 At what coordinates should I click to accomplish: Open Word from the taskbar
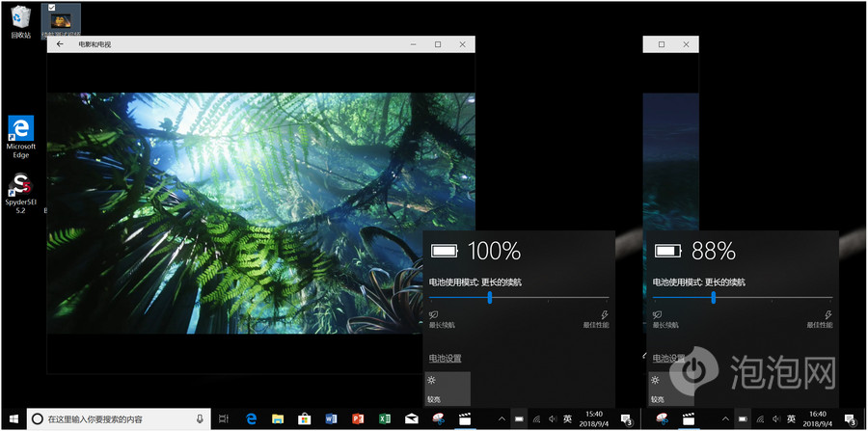pos(331,419)
